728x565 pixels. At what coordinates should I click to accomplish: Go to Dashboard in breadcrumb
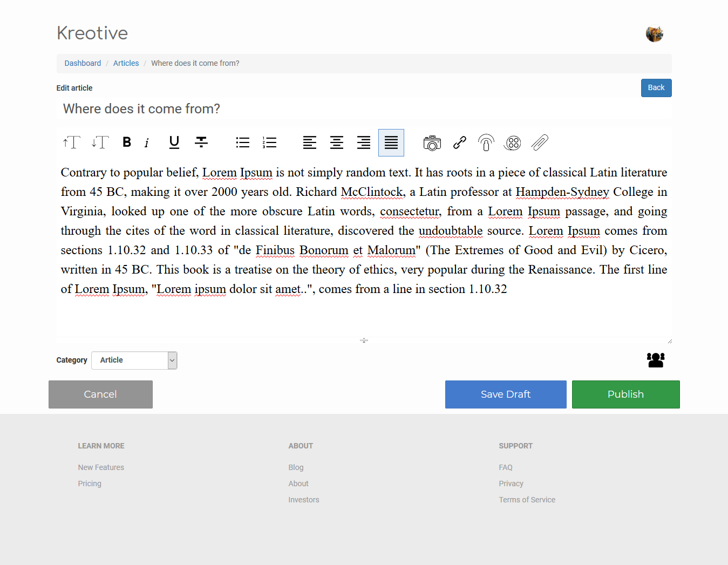pyautogui.click(x=83, y=63)
